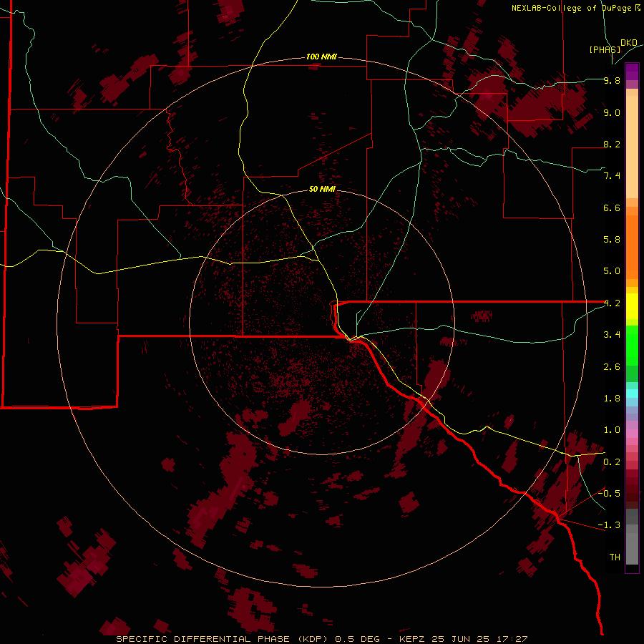
Task: Pick the yellow segment of the color bar
Action: [x=632, y=306]
